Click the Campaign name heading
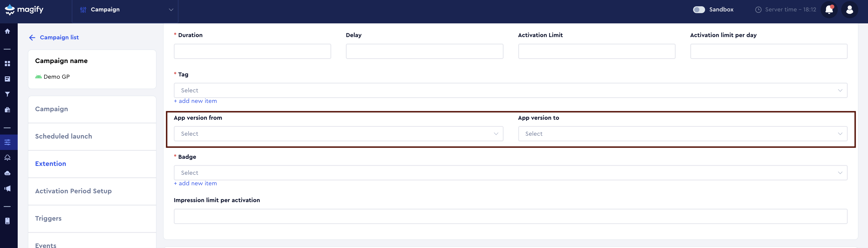The height and width of the screenshot is (248, 868). coord(61,61)
